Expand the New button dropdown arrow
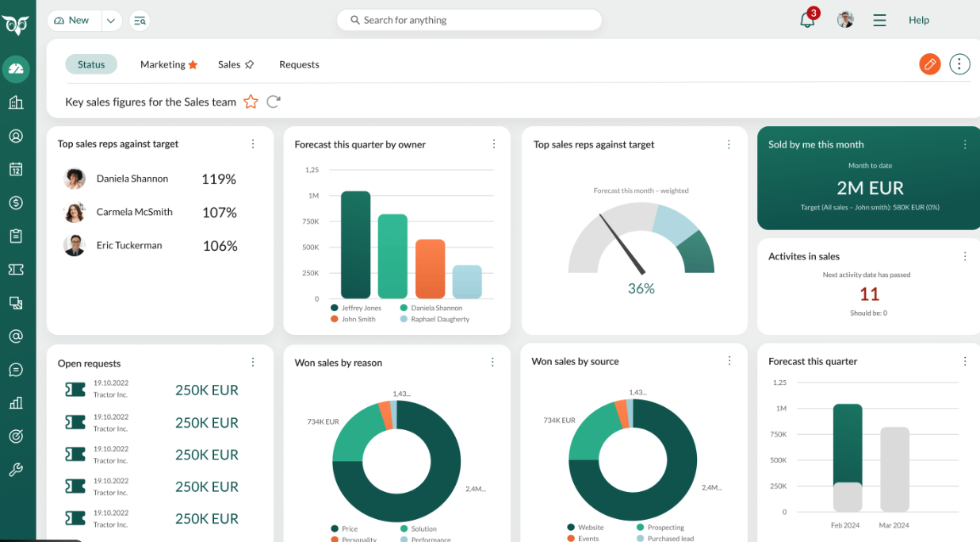 coord(111,21)
